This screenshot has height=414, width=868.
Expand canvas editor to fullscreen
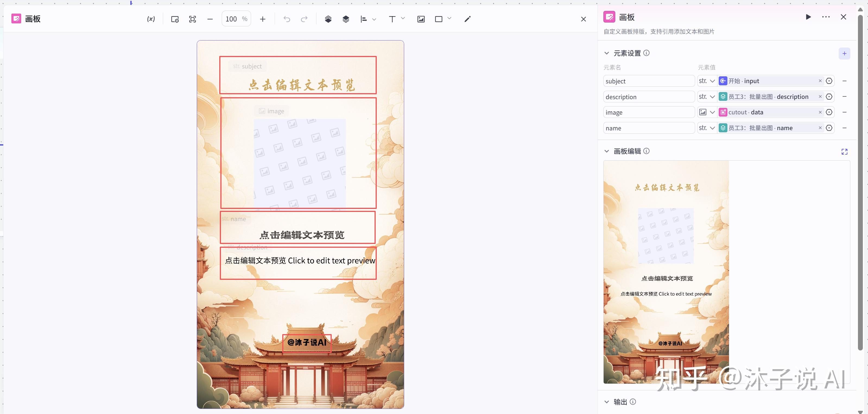(844, 152)
